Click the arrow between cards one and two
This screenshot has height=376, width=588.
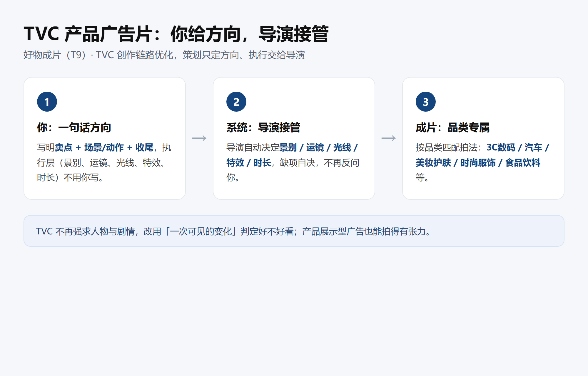[x=199, y=138]
